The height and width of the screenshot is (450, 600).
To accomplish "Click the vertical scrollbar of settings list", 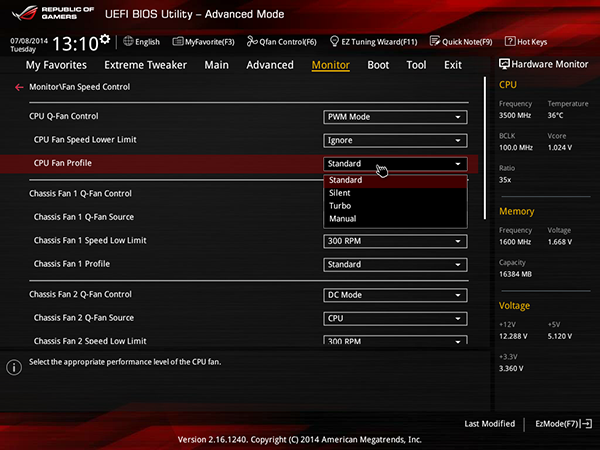I will (485, 148).
